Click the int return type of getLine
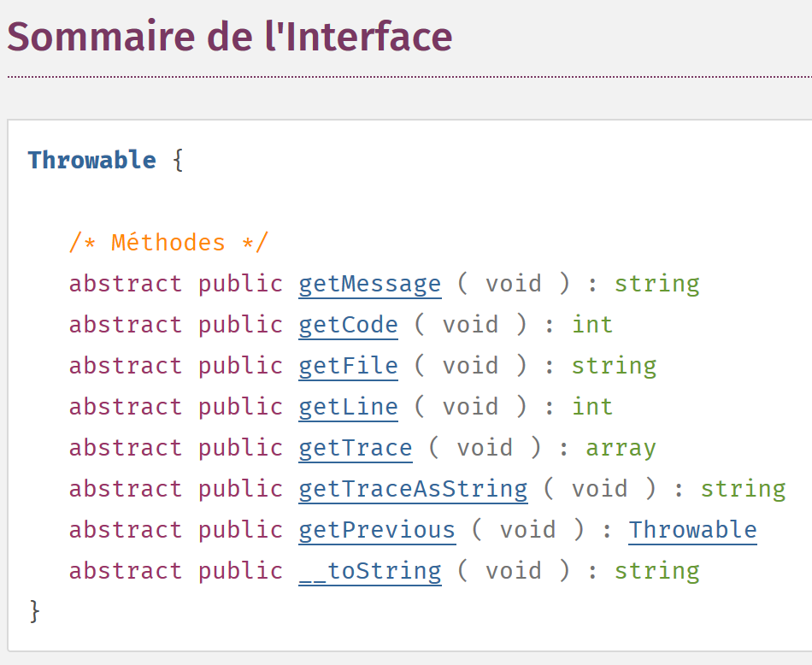 592,407
